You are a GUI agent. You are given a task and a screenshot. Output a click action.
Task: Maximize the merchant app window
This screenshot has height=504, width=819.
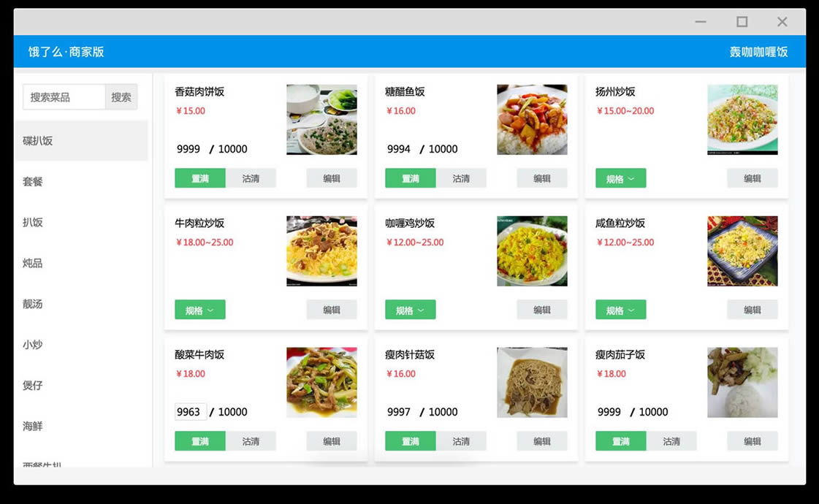coord(742,21)
